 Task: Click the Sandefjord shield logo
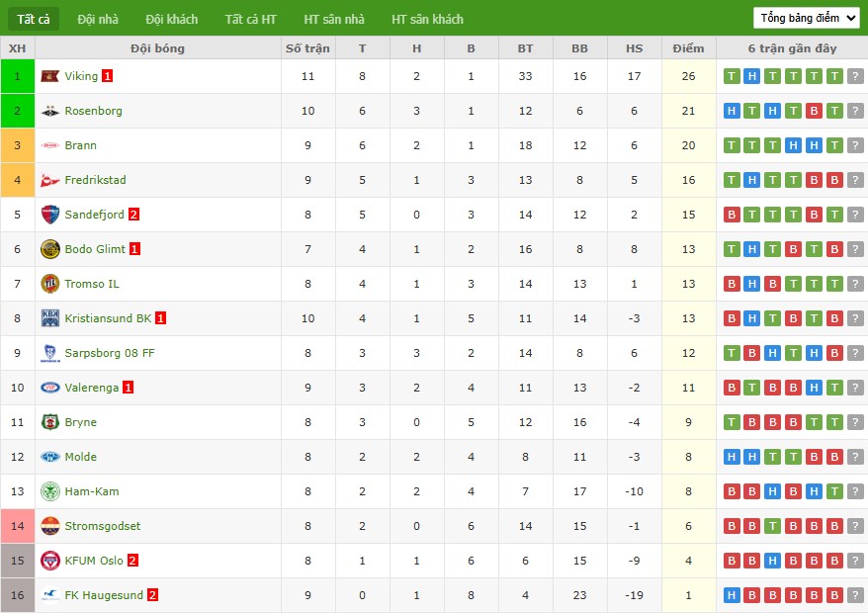[49, 215]
